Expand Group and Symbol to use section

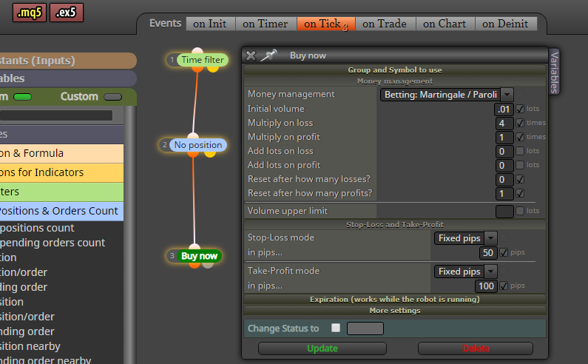[395, 70]
